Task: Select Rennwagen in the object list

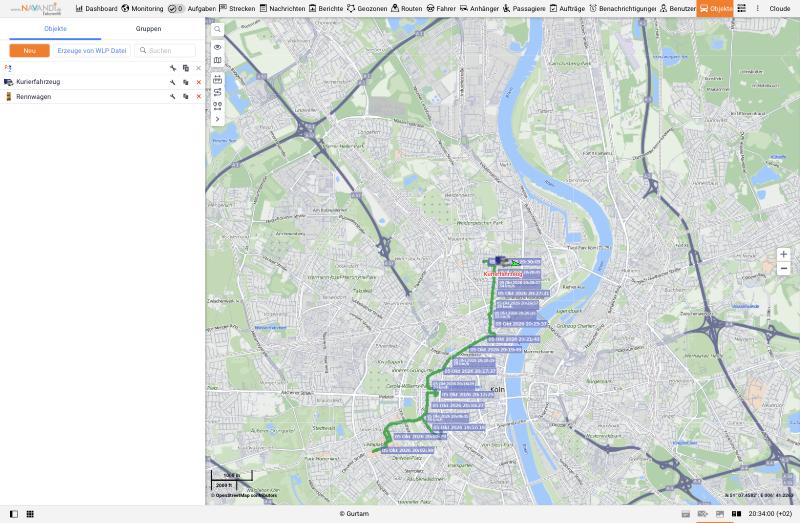Action: (x=34, y=96)
